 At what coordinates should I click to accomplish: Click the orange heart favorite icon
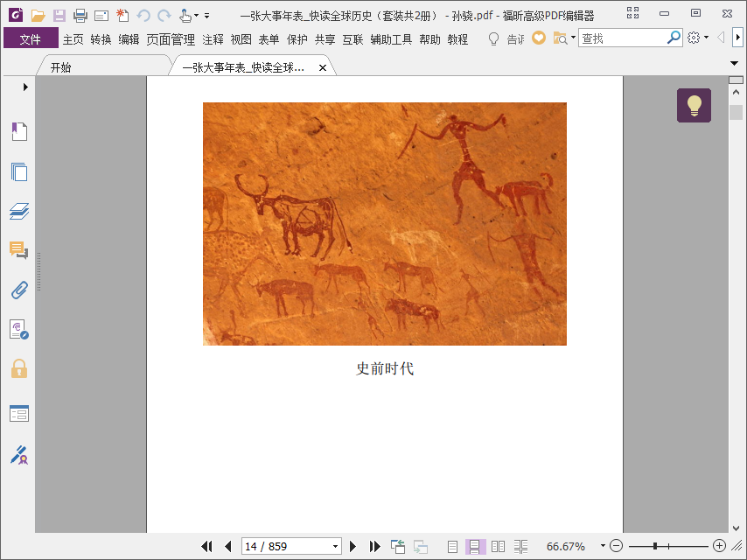pos(539,38)
